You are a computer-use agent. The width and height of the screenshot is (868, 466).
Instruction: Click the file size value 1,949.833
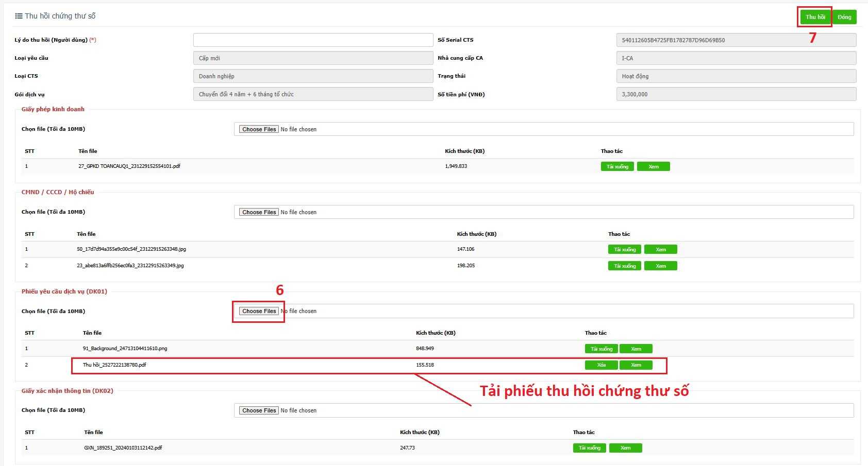[x=456, y=166]
